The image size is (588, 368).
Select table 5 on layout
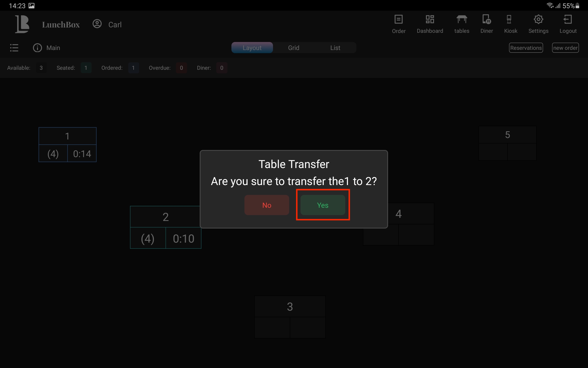(x=507, y=143)
